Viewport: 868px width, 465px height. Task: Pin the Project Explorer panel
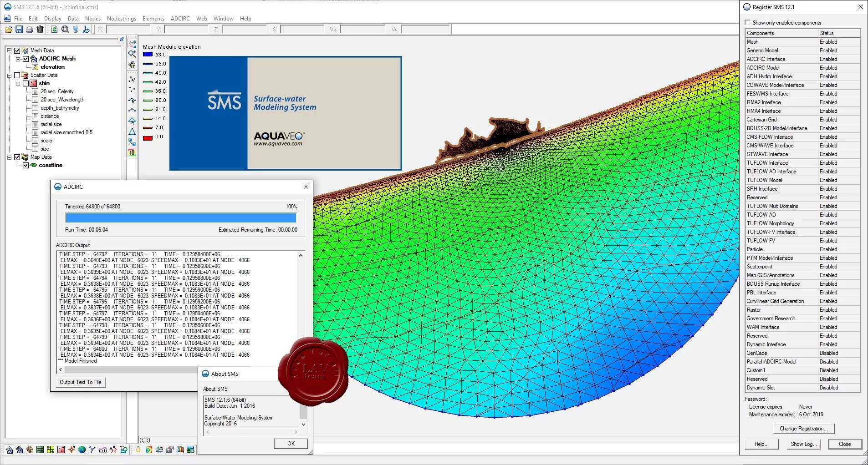coord(122,40)
